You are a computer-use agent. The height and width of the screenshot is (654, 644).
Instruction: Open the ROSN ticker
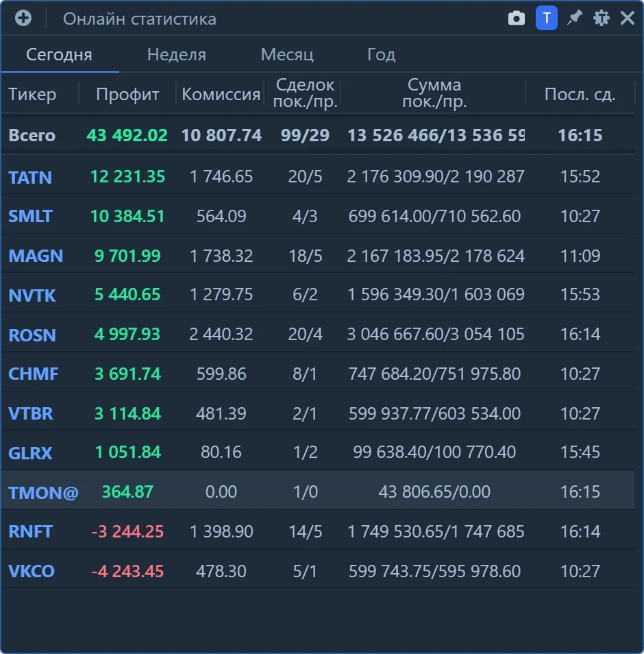(32, 335)
